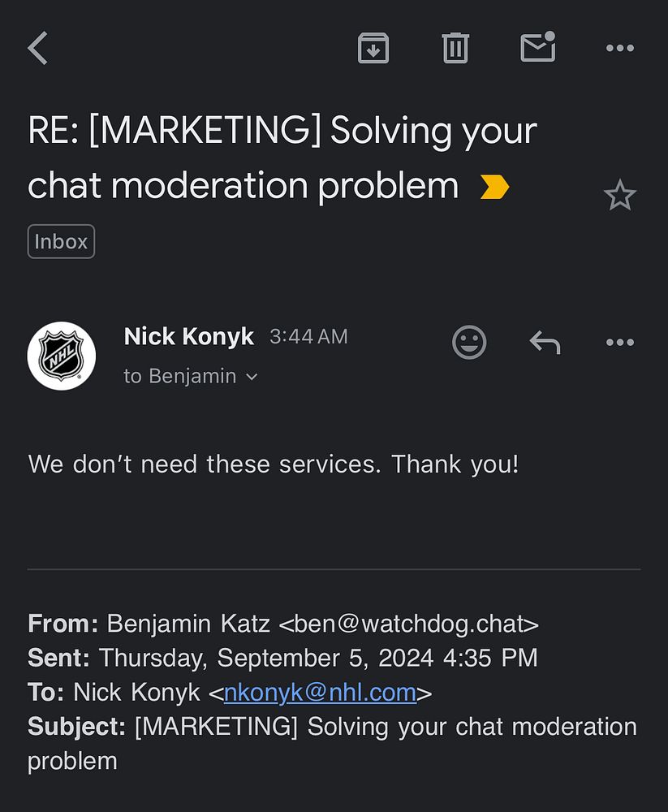Reply to Nick Konyk's message
This screenshot has width=668, height=812.
click(x=545, y=343)
